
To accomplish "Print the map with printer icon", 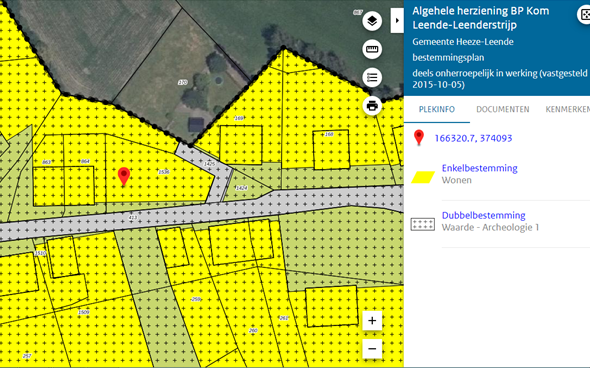I will [x=372, y=106].
